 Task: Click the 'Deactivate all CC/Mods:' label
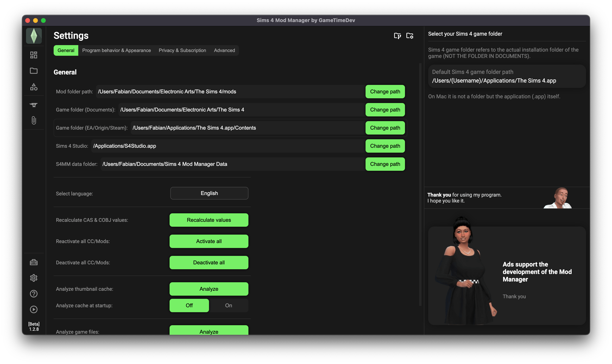pyautogui.click(x=83, y=263)
